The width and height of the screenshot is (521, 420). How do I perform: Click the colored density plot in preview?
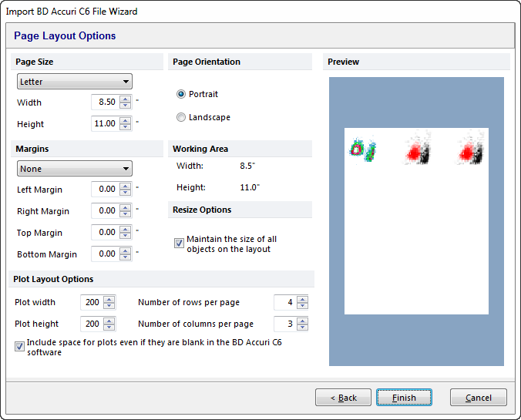(x=361, y=150)
